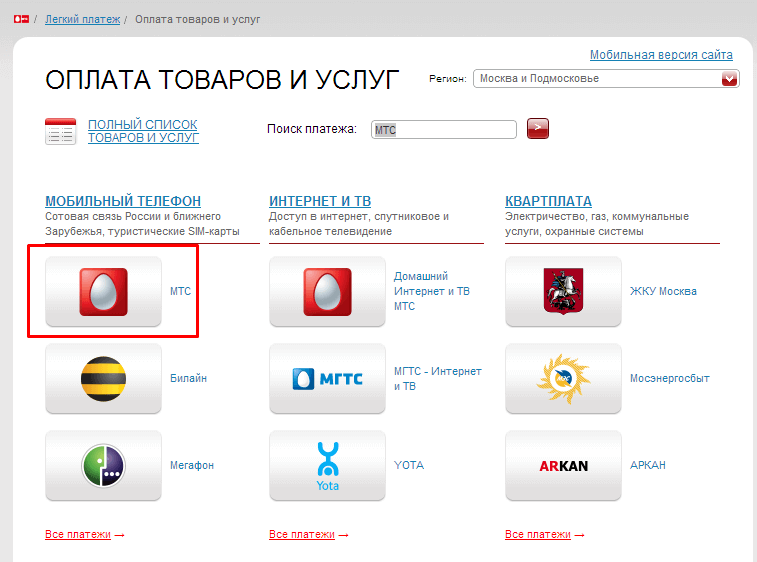The width and height of the screenshot is (757, 562).
Task: Click Домашний Интернет и ТВ МТС text
Action: pos(432,291)
